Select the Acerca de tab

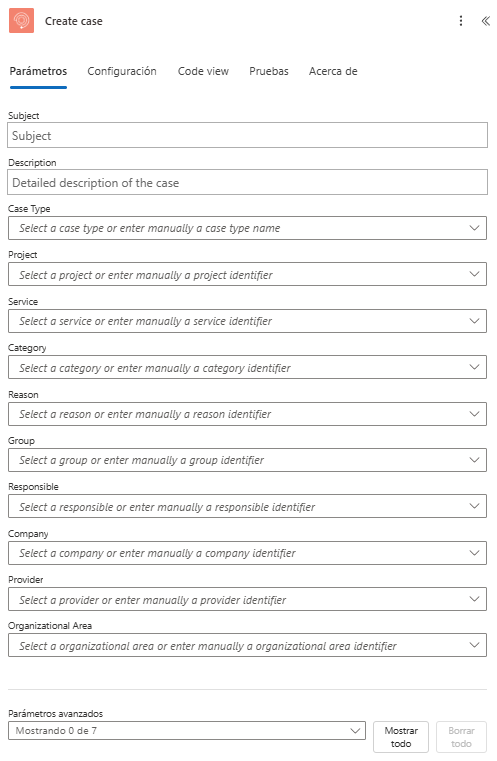point(333,71)
